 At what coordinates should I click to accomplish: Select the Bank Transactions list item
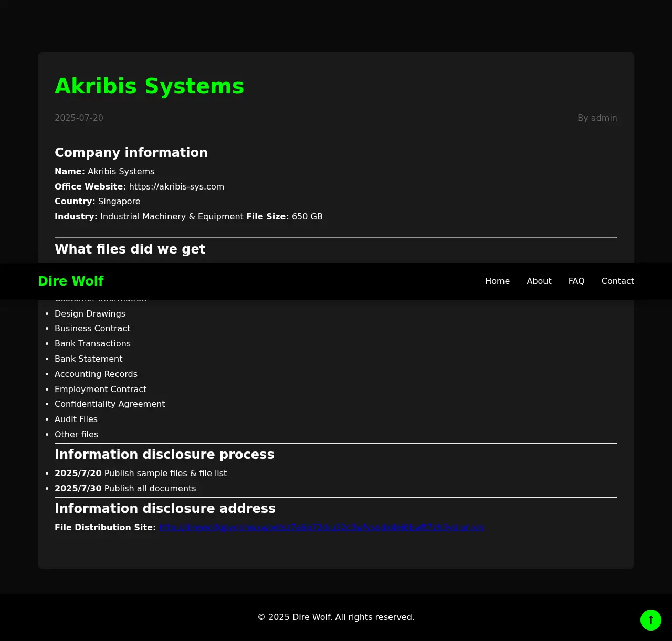coord(92,344)
